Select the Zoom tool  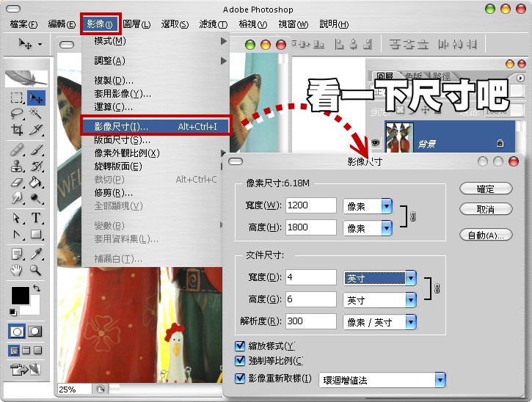click(36, 271)
